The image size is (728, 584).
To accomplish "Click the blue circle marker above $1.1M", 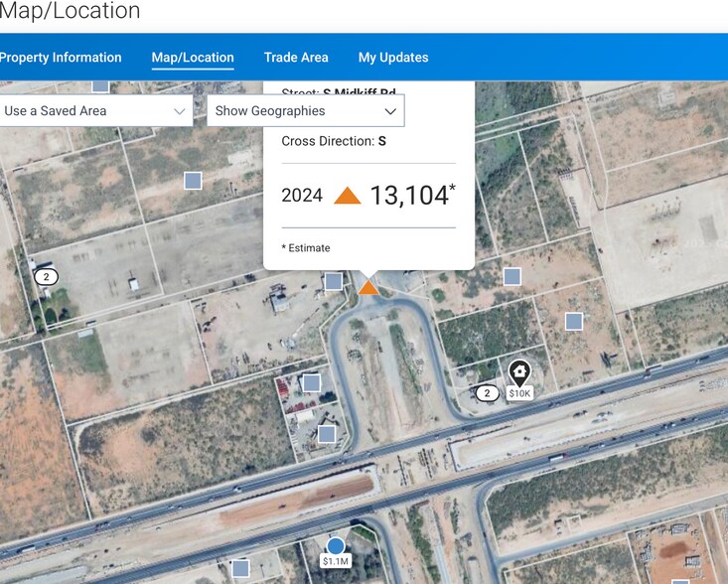I will point(336,545).
